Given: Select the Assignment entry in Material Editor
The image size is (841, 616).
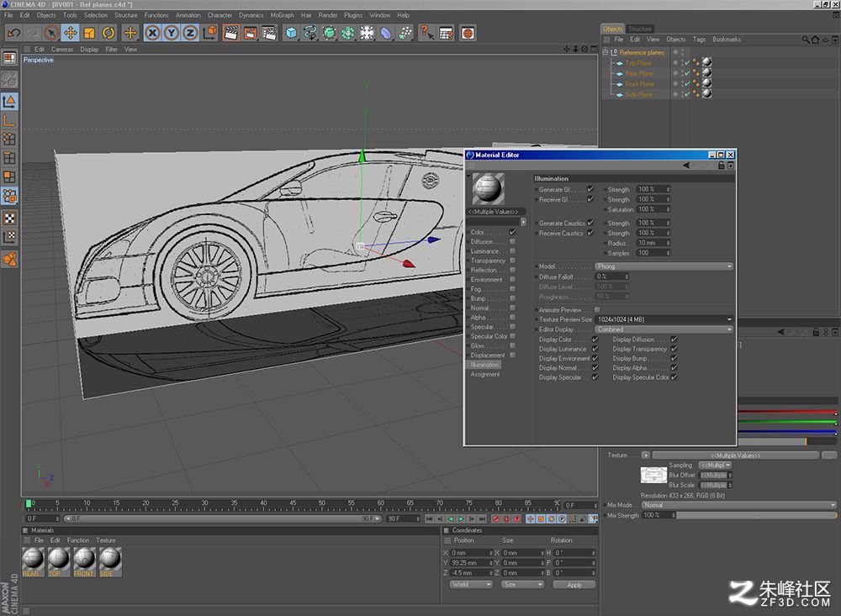Looking at the screenshot, I should point(485,374).
